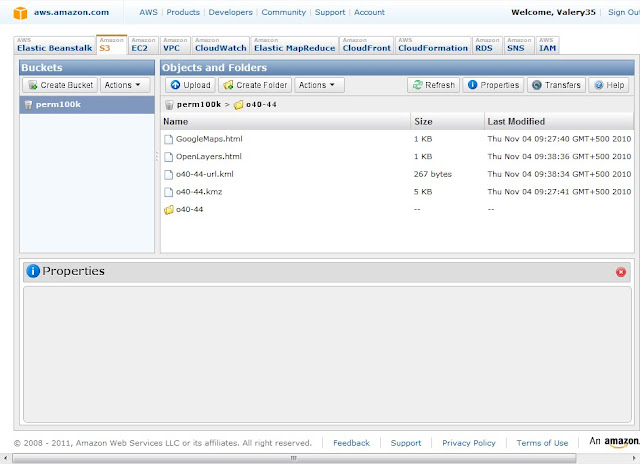Switch to the RDS tab

tap(487, 45)
